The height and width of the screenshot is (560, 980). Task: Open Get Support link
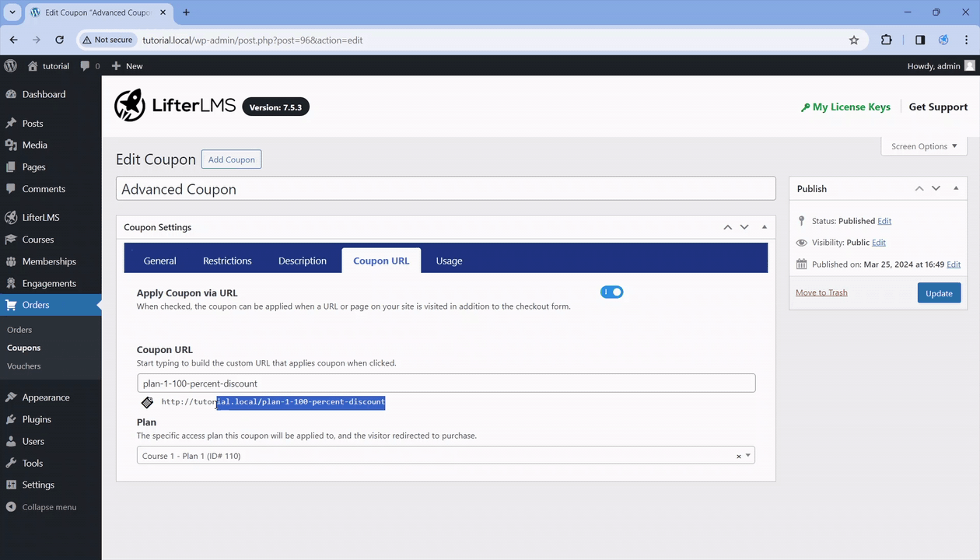pos(938,107)
